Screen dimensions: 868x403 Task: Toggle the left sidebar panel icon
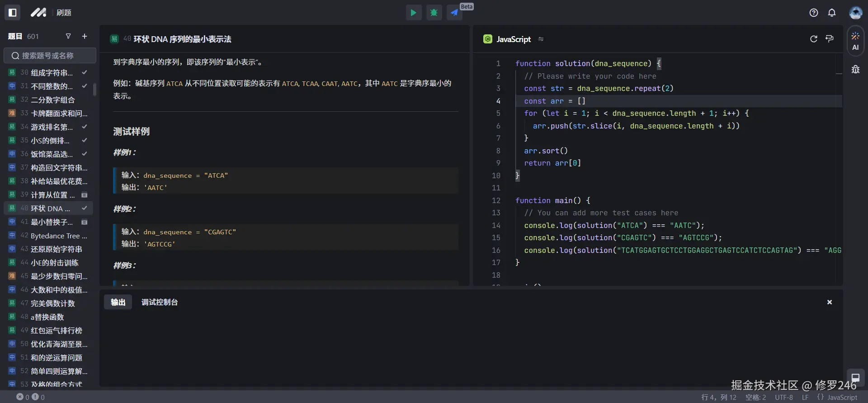point(13,13)
